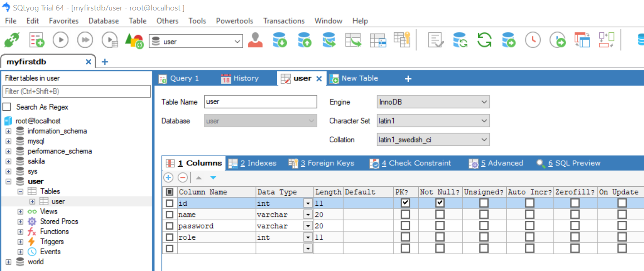Image resolution: width=644 pixels, height=271 pixels.
Task: Uncheck the PK checkbox for id column
Action: coord(405,203)
